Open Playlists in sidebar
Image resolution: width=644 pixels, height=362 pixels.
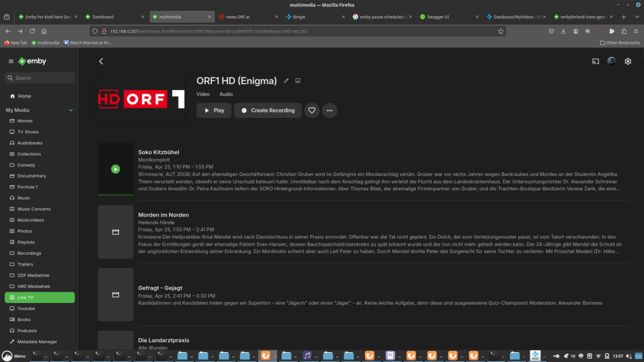click(40, 242)
